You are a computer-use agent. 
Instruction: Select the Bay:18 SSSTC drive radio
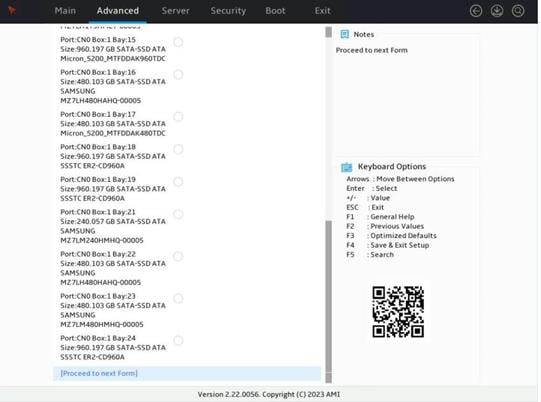pos(179,150)
